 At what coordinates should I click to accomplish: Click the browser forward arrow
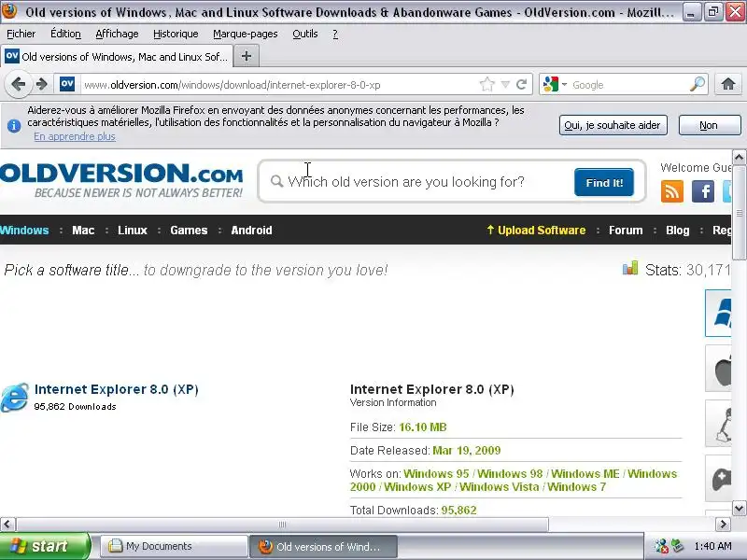(42, 84)
